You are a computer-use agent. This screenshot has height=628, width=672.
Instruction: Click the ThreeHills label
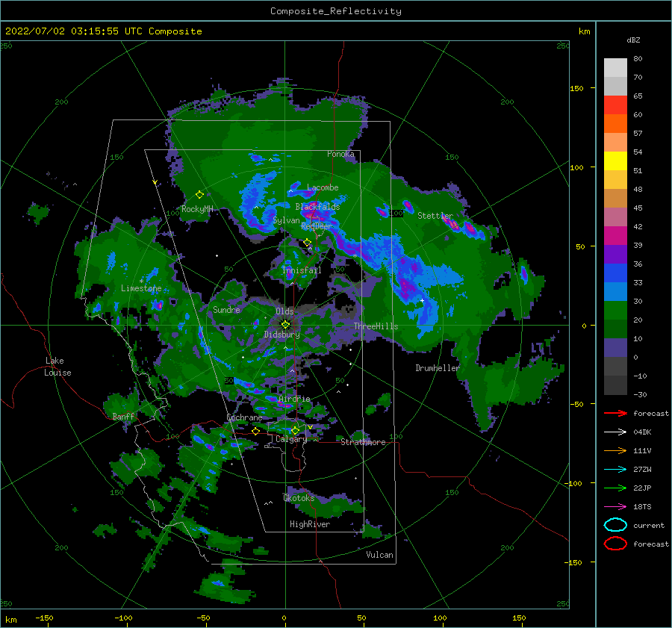(x=376, y=326)
